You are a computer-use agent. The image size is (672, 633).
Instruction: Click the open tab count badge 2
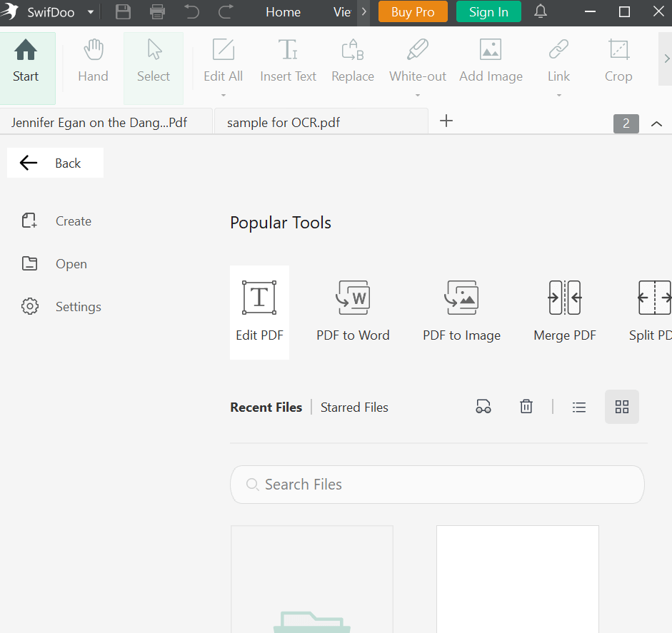pos(626,123)
